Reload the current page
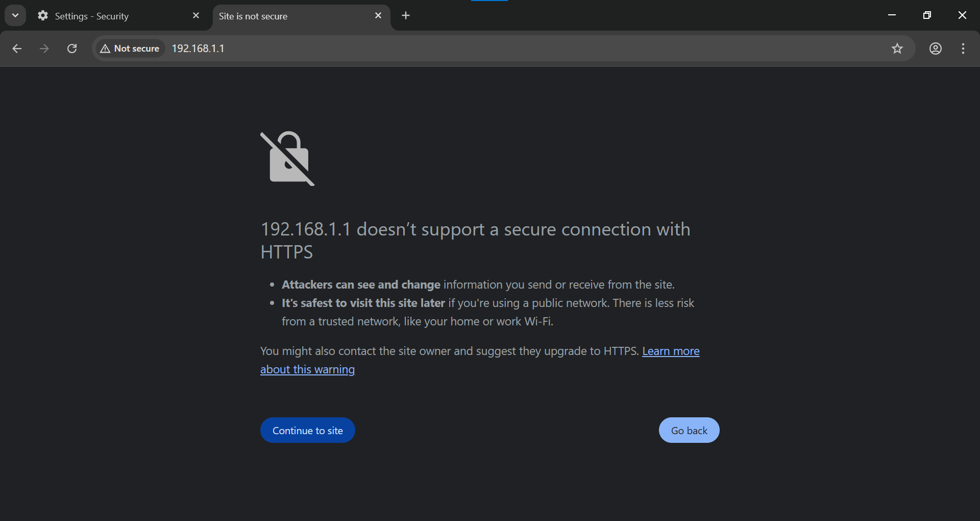The image size is (980, 521). (x=72, y=49)
